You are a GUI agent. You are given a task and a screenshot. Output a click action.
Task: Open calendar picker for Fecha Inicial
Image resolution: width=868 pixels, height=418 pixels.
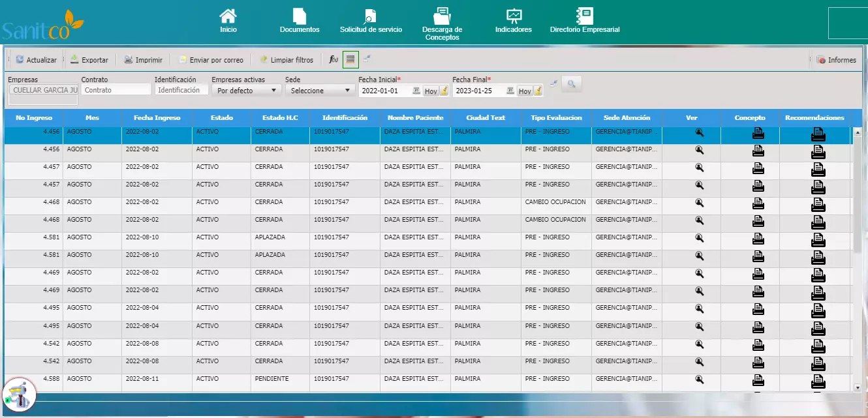(x=416, y=91)
